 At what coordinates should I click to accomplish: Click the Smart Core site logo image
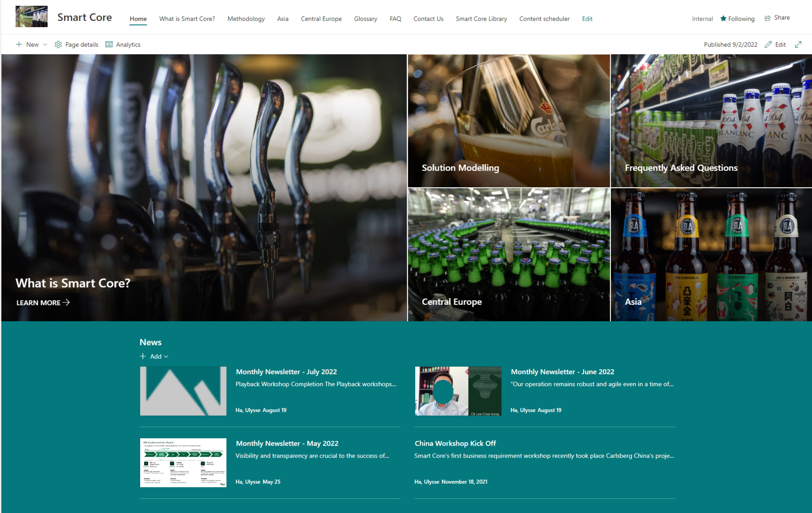pyautogui.click(x=31, y=17)
